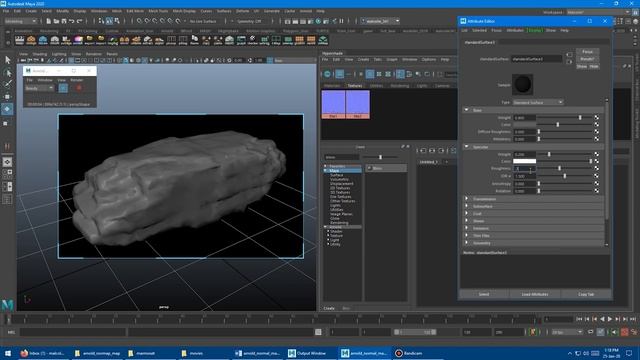Collapse the Base section
The height and width of the screenshot is (360, 640).
(x=467, y=110)
